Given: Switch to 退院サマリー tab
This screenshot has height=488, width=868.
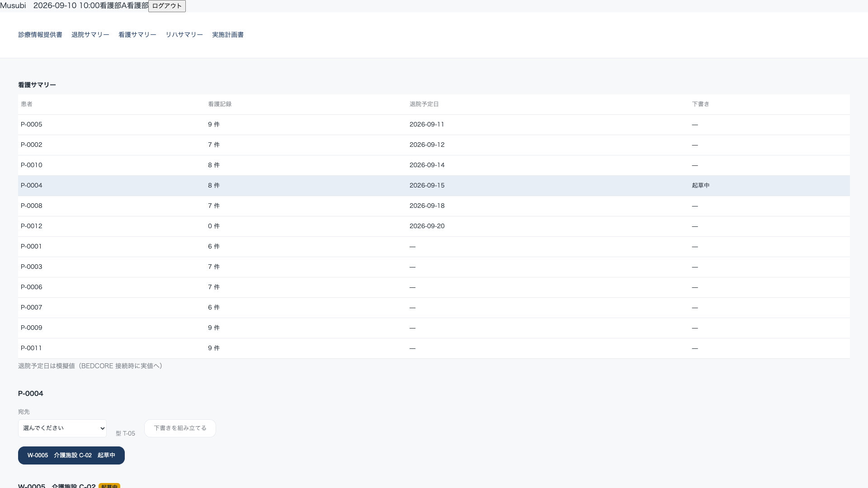Looking at the screenshot, I should pos(90,35).
